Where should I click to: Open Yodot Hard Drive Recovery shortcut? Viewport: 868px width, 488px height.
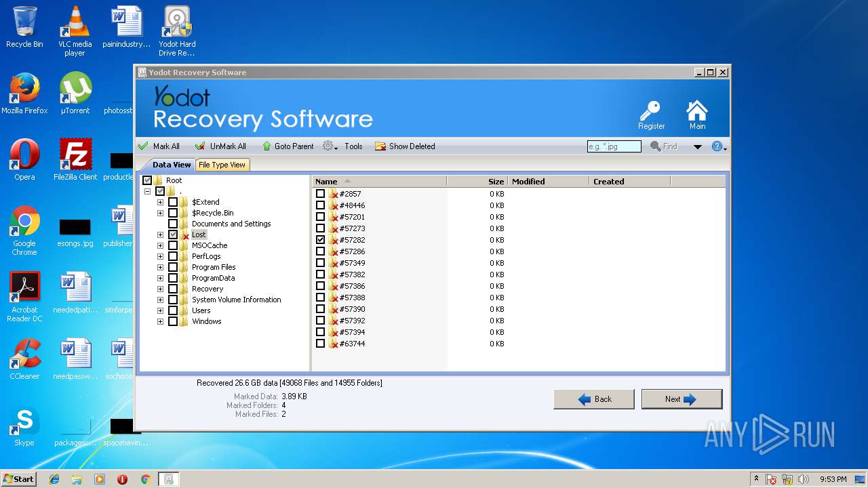(177, 31)
